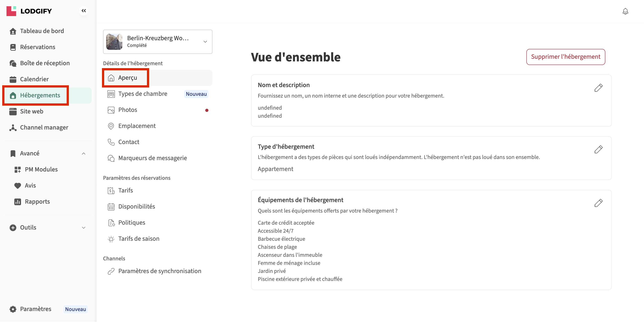Screen dimensions: 644x322
Task: Expand the Outils section
Action: click(83, 228)
